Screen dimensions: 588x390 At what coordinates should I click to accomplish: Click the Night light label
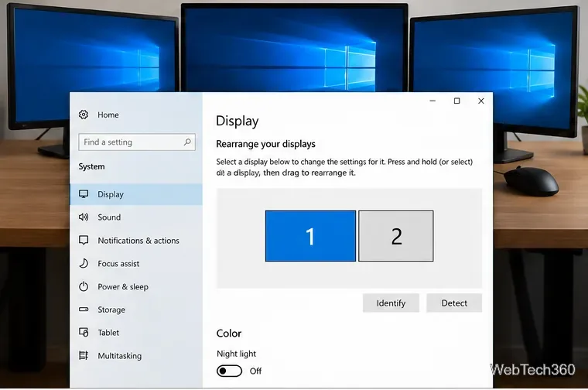(236, 354)
